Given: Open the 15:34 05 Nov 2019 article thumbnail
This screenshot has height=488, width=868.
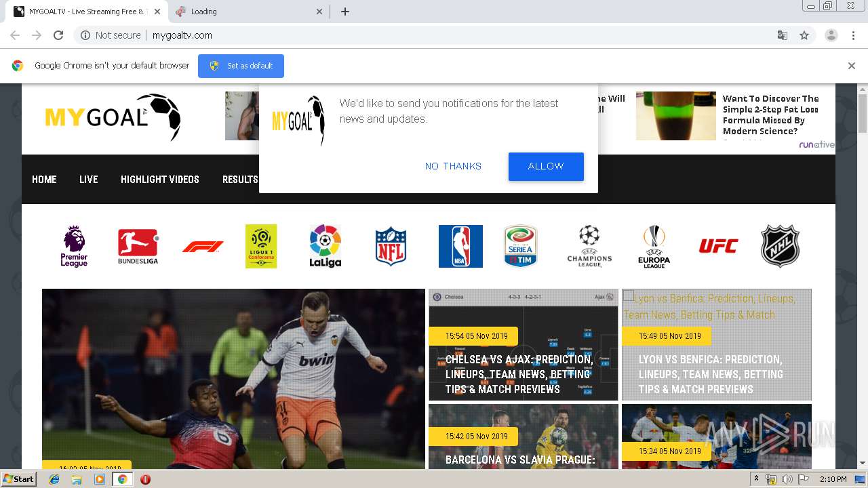Looking at the screenshot, I should coord(717,436).
